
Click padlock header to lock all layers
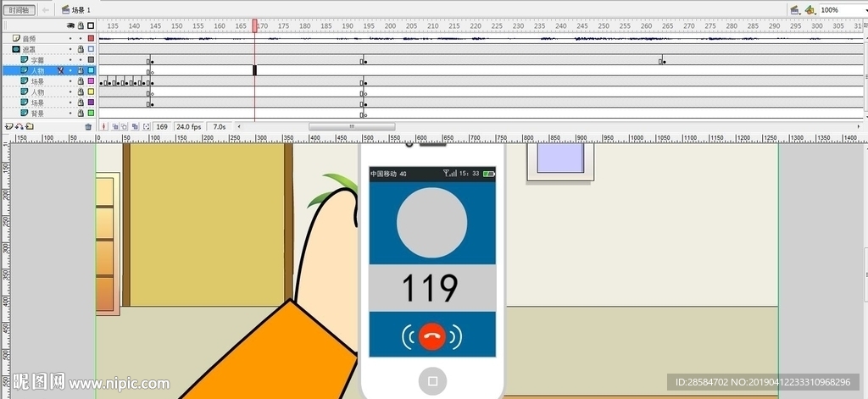[x=81, y=25]
